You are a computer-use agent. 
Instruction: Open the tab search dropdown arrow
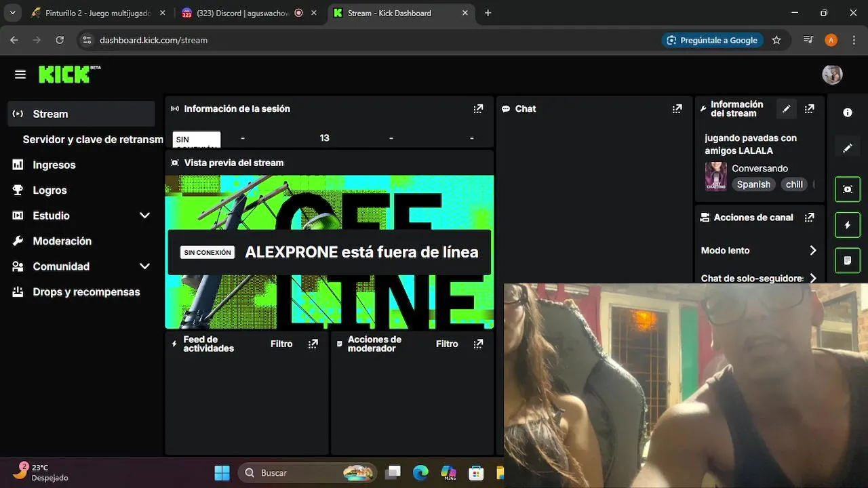coord(13,13)
